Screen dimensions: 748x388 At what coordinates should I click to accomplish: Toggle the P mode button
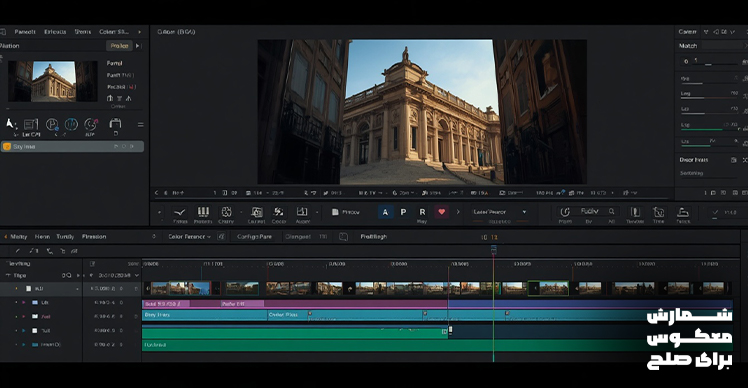pyautogui.click(x=404, y=212)
